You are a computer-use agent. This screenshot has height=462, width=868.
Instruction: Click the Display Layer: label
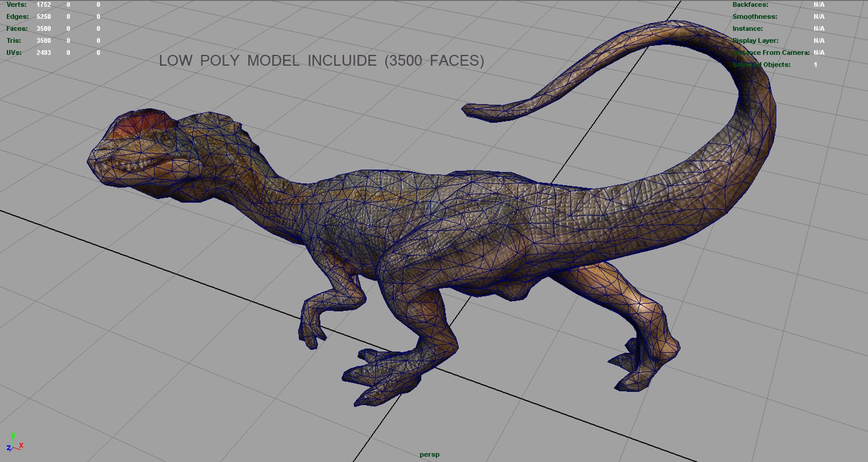(755, 41)
